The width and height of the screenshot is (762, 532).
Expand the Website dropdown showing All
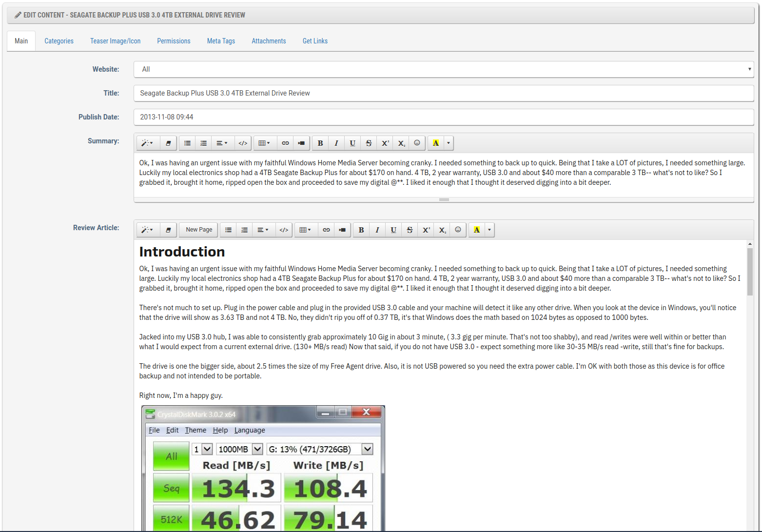[x=444, y=69]
